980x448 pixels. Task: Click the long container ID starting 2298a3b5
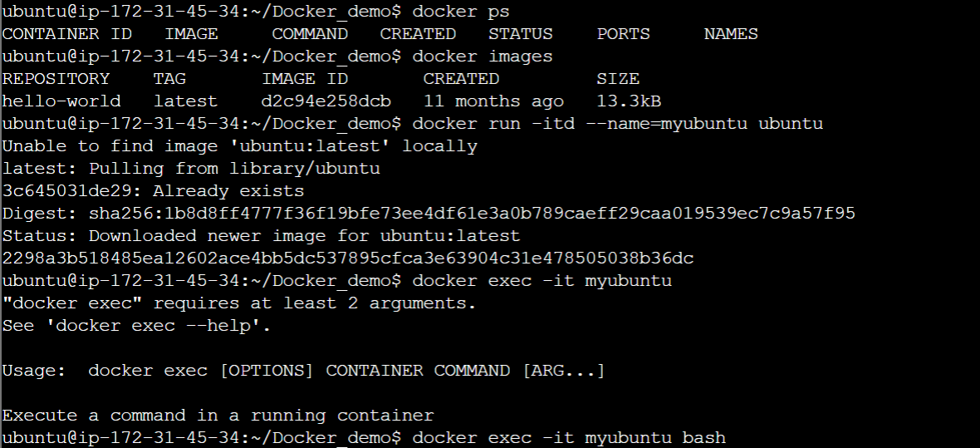click(348, 258)
